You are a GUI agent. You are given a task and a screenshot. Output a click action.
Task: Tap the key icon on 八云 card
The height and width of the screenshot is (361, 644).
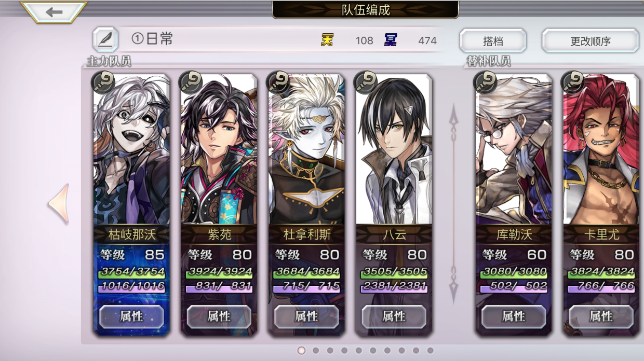366,81
